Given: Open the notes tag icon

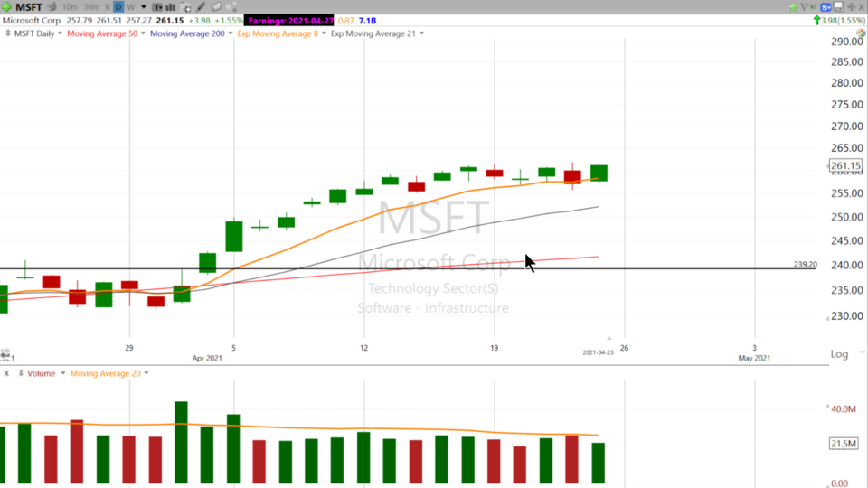Looking at the screenshot, I should [216, 7].
